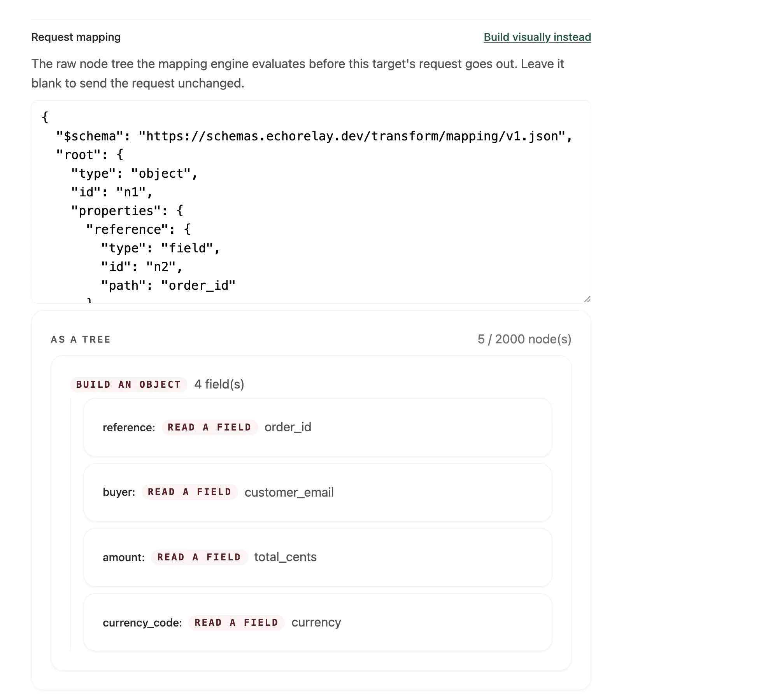The height and width of the screenshot is (700, 775).
Task: Click the mapping description paragraph text
Action: pos(298,73)
